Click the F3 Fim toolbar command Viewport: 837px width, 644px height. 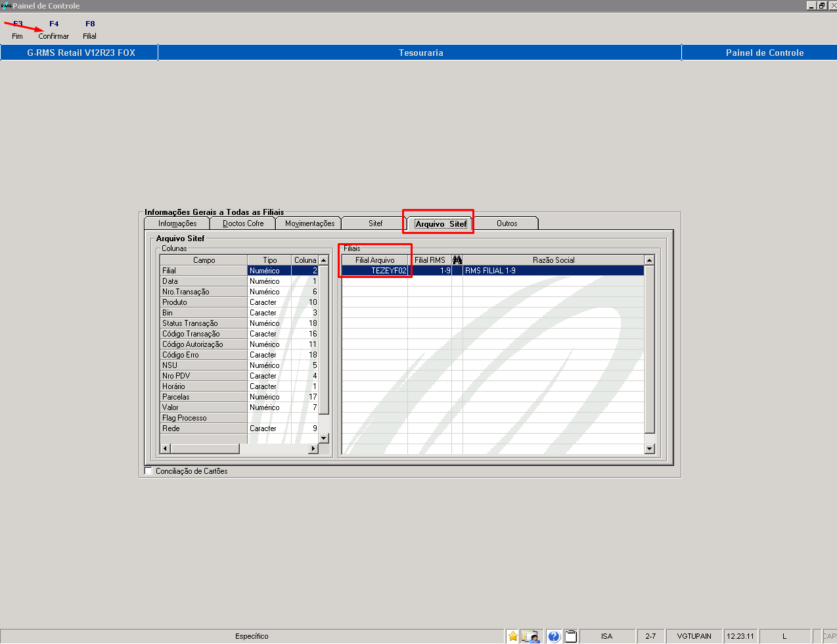18,30
